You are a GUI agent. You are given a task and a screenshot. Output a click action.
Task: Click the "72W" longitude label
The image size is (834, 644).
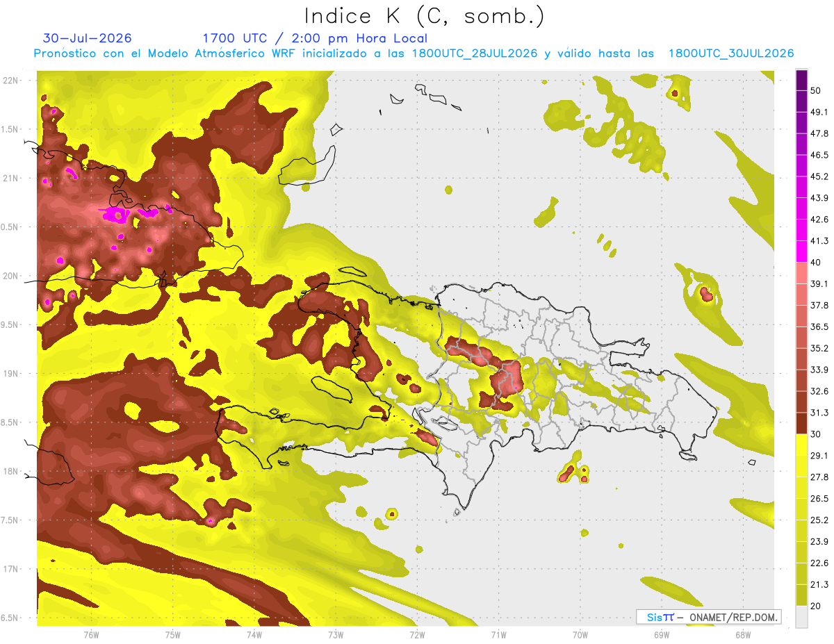417,634
